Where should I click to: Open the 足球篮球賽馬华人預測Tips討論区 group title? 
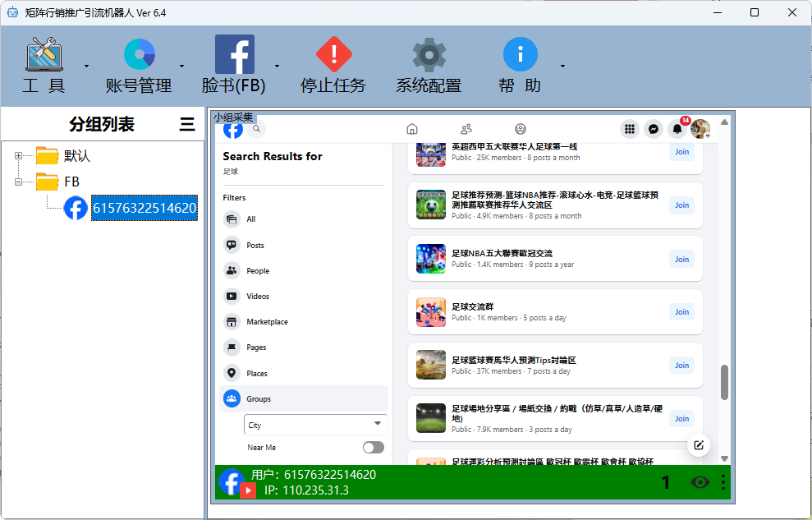click(514, 360)
